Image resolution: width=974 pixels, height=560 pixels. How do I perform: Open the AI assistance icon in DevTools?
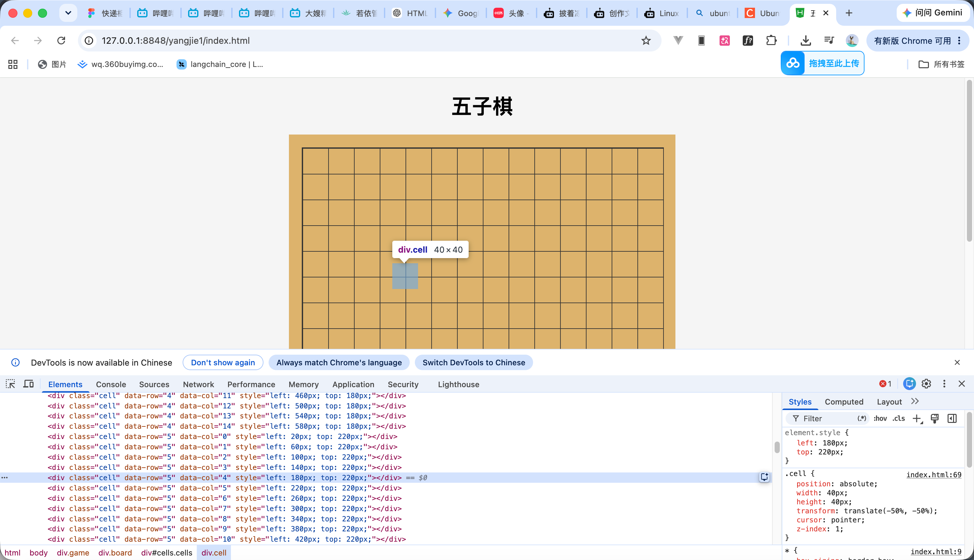pyautogui.click(x=909, y=384)
